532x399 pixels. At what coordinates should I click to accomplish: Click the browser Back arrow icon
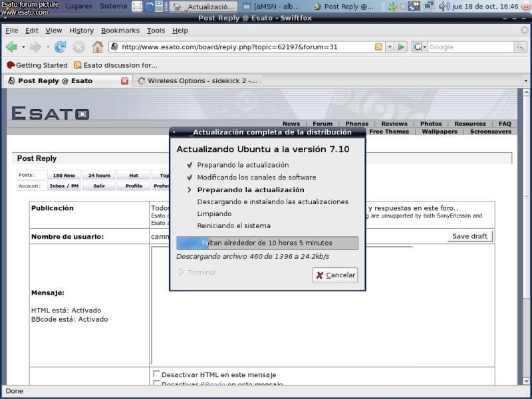11,47
